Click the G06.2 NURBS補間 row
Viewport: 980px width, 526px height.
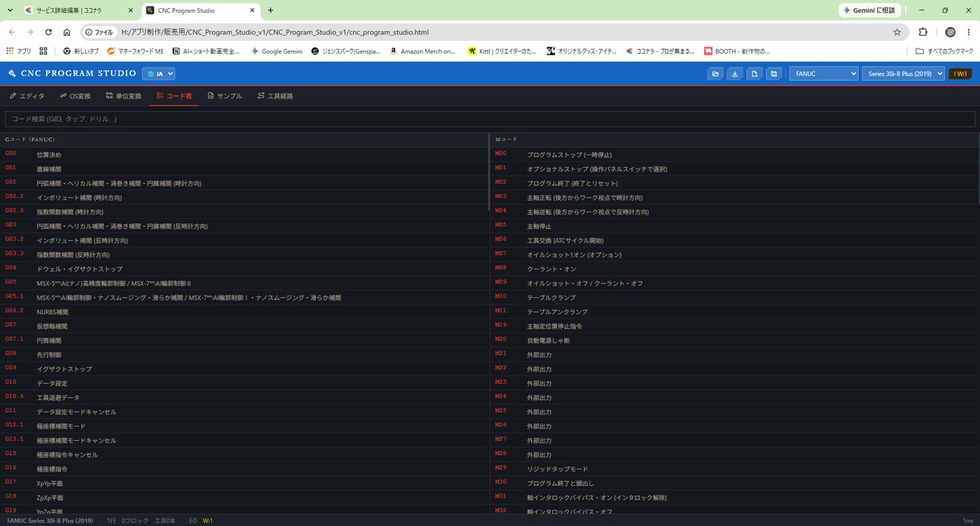pyautogui.click(x=245, y=312)
